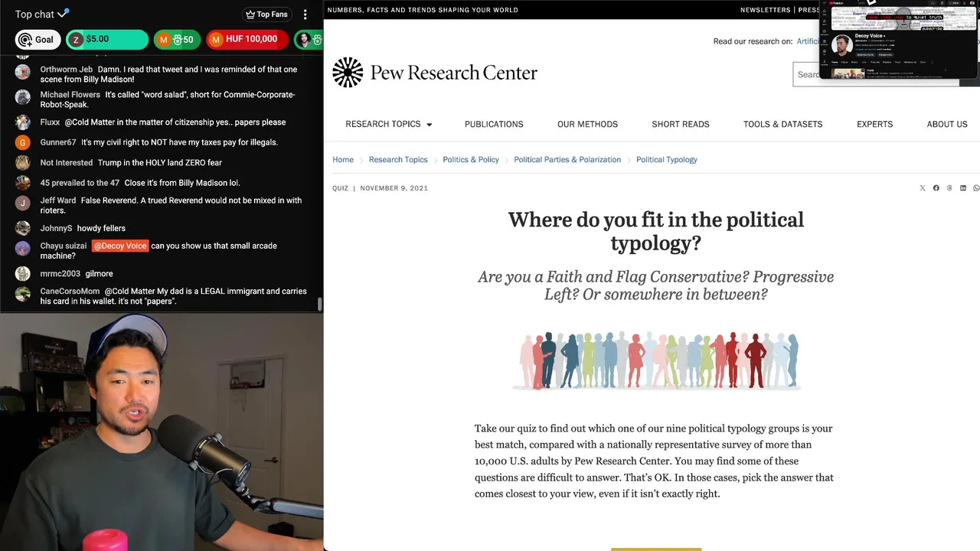
Task: Click the chat panel scrollbar thumb
Action: click(x=319, y=304)
